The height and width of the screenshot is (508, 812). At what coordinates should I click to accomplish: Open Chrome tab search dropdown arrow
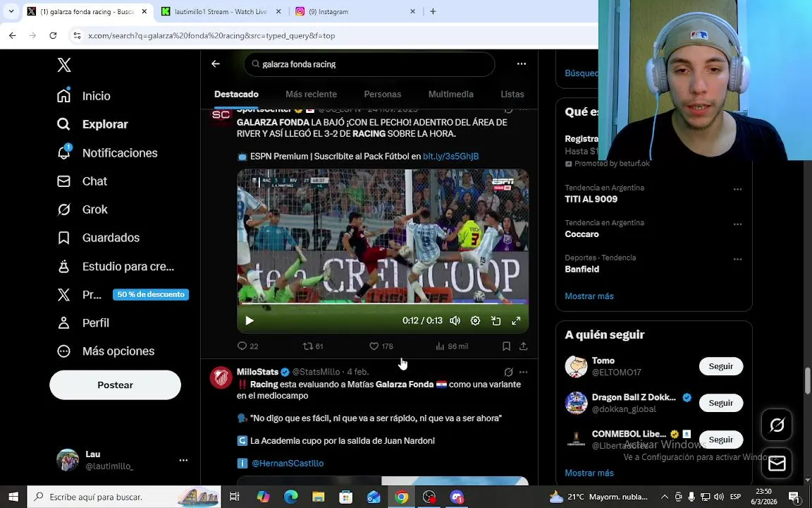pyautogui.click(x=11, y=11)
